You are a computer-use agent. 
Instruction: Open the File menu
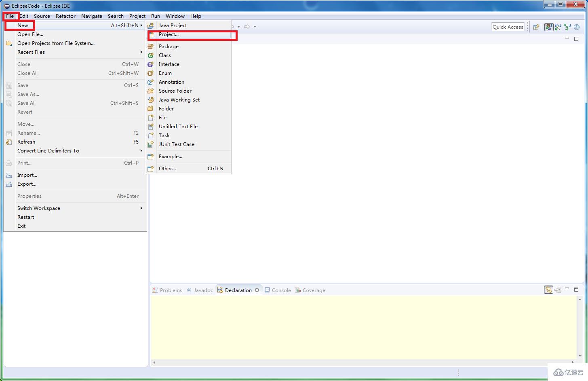10,16
